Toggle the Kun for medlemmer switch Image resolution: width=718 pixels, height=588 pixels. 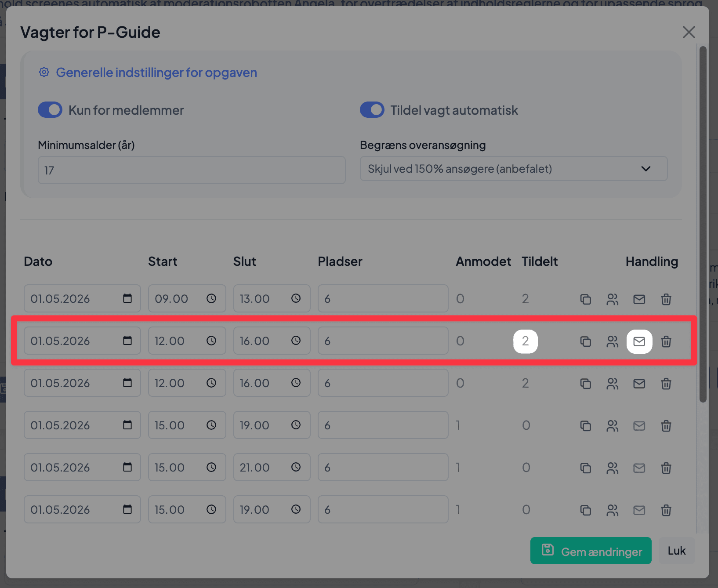click(x=50, y=110)
